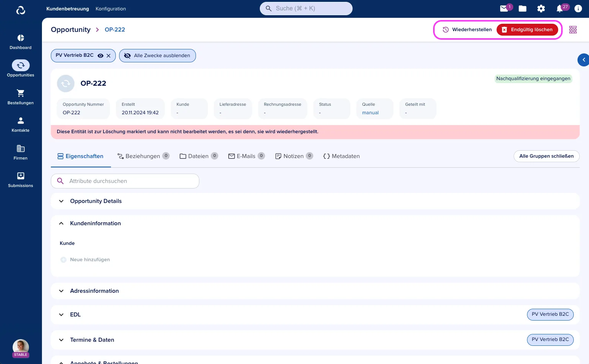Image resolution: width=589 pixels, height=364 pixels.
Task: Click the info icon in top bar
Action: coord(578,9)
